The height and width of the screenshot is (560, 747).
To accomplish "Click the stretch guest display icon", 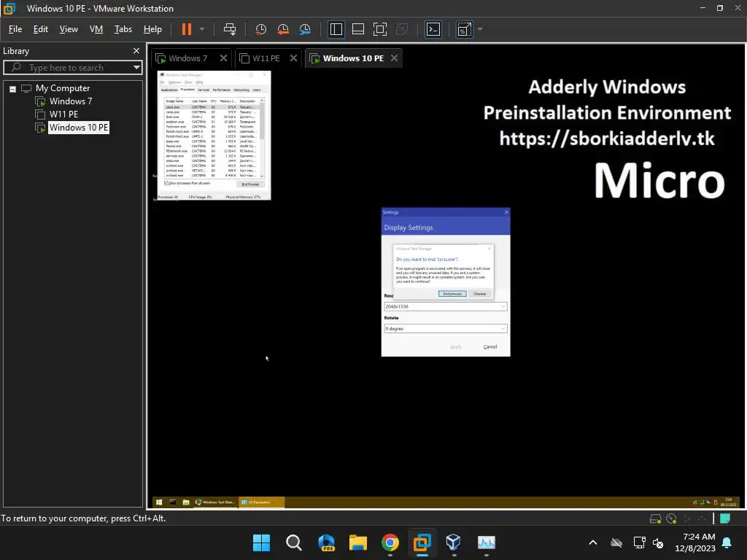I will [x=465, y=29].
